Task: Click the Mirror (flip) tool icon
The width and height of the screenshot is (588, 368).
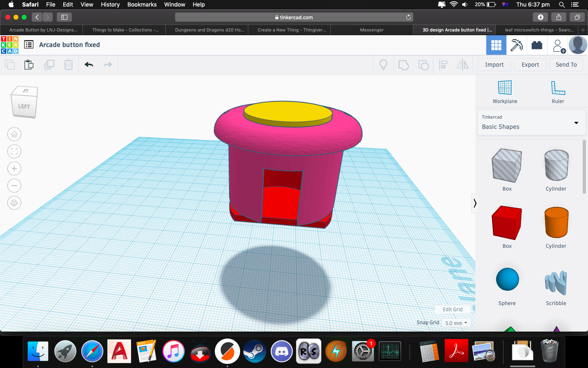Action: point(463,65)
